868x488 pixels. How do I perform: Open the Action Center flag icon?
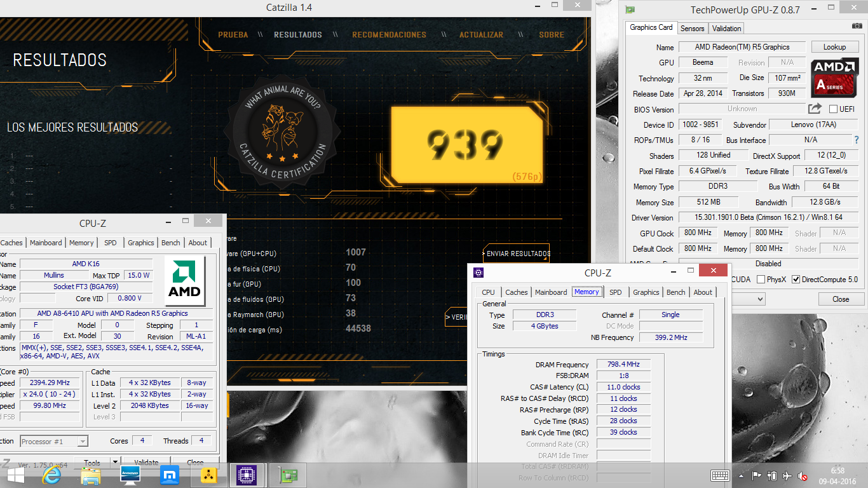tap(756, 475)
